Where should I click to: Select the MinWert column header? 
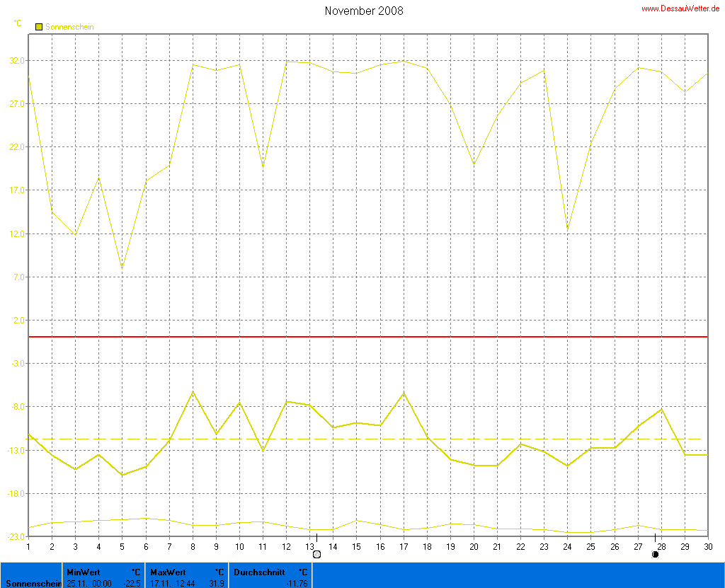pos(84,572)
